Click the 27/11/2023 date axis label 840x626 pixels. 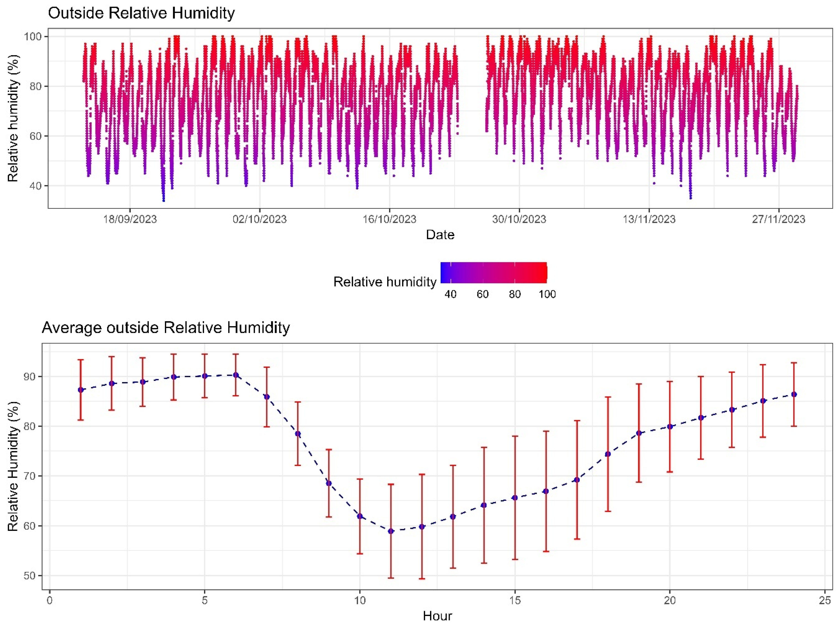coord(779,219)
